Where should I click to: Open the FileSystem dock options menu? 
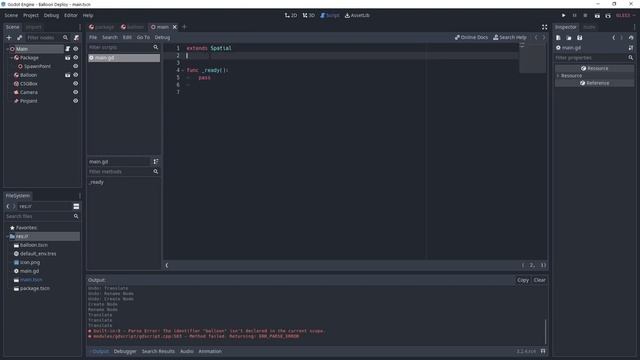point(80,196)
